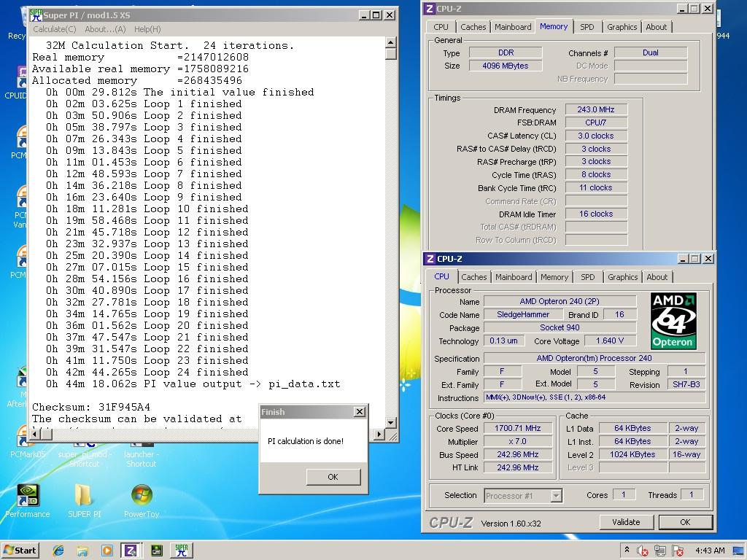Screen dimensions: 747x560
Task: Click the Channels # Dual field
Action: click(x=650, y=52)
